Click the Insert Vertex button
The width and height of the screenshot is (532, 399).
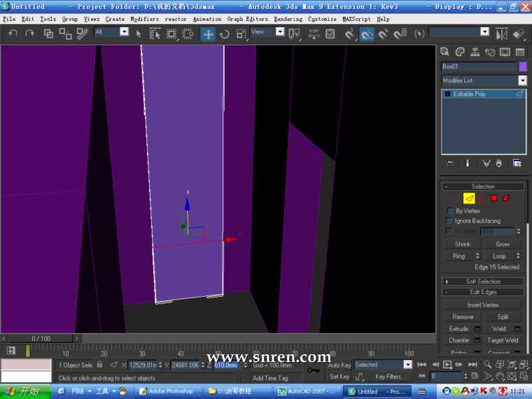(x=482, y=305)
